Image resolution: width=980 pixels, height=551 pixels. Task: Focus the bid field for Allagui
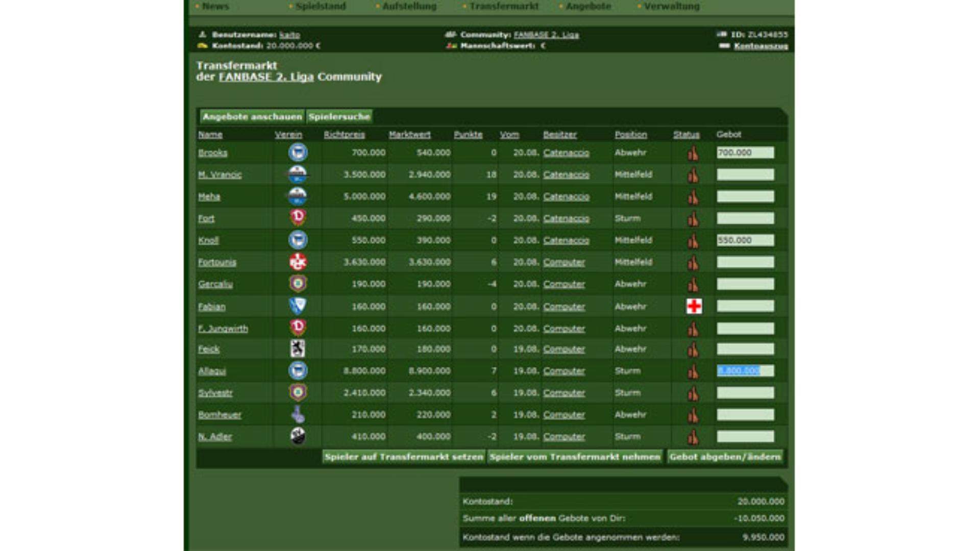pos(745,371)
